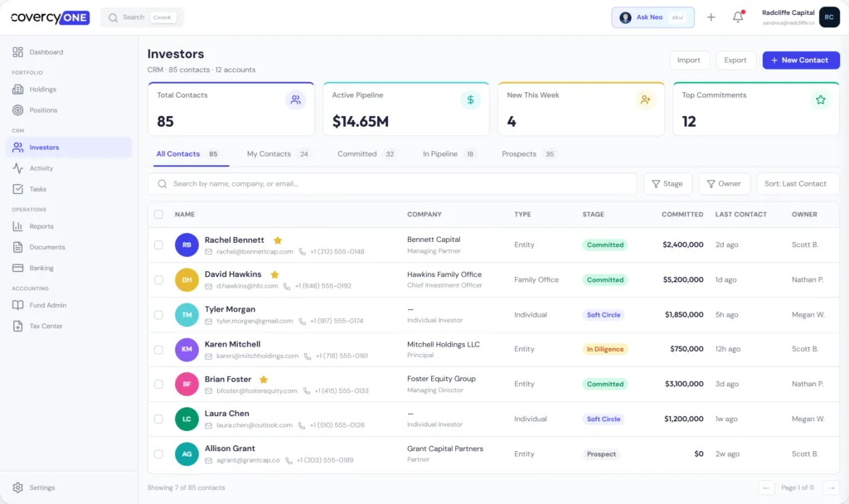849x504 pixels.
Task: Open the Ask Neo assistant
Action: pos(652,17)
